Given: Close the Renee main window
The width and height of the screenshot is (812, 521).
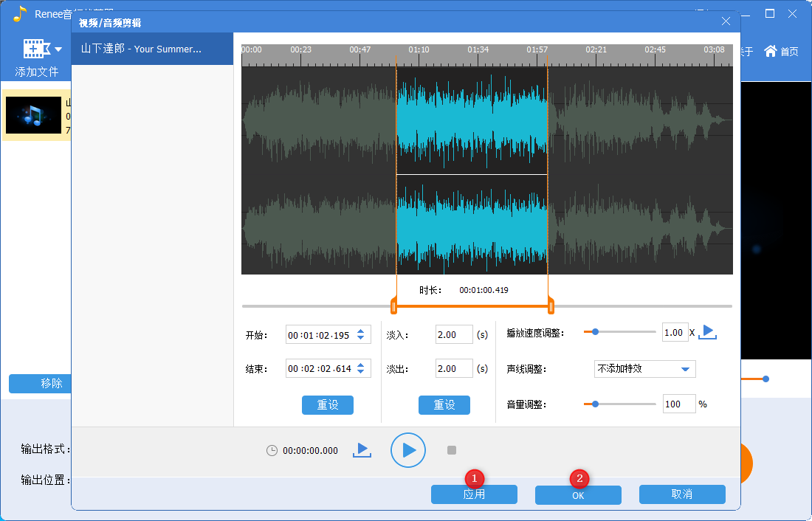Looking at the screenshot, I should click(792, 13).
